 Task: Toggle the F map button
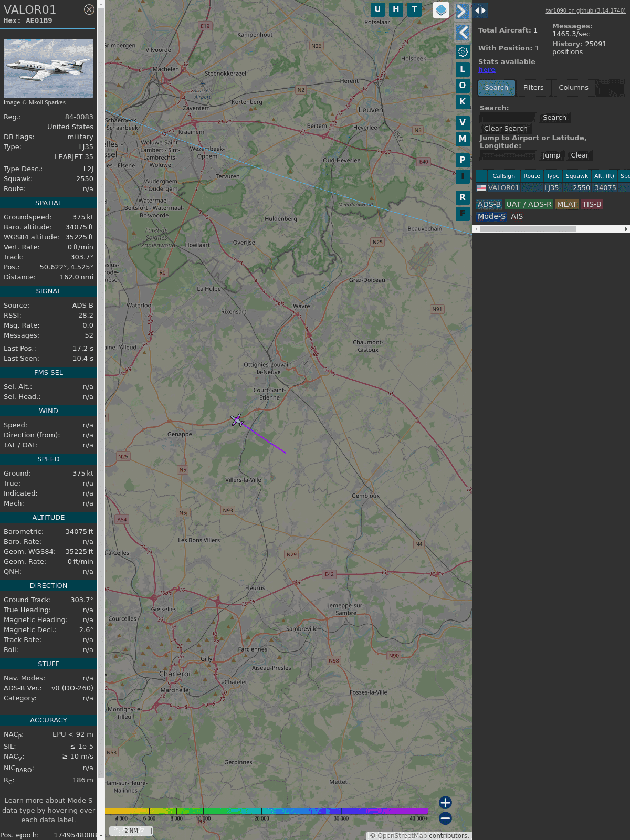pyautogui.click(x=463, y=213)
